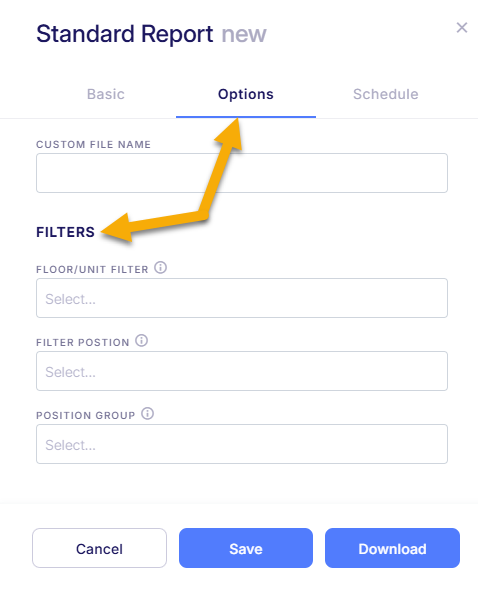
Task: Click the FLOOR/UNIT FILTER label text
Action: (x=92, y=269)
